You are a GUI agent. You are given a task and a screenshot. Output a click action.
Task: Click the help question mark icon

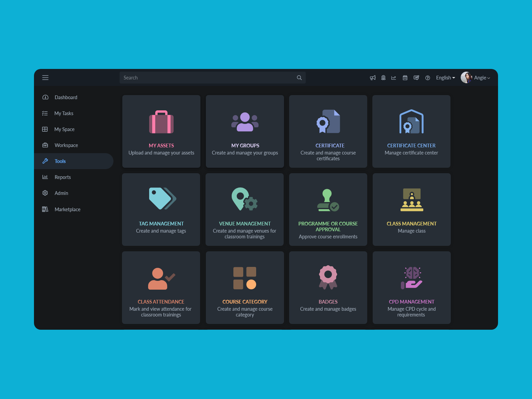click(x=428, y=78)
